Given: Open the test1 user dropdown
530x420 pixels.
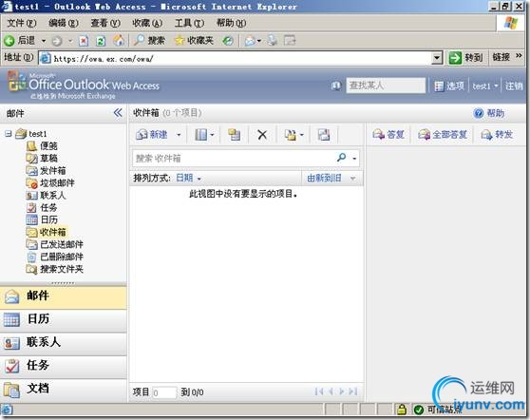Looking at the screenshot, I should click(x=485, y=86).
